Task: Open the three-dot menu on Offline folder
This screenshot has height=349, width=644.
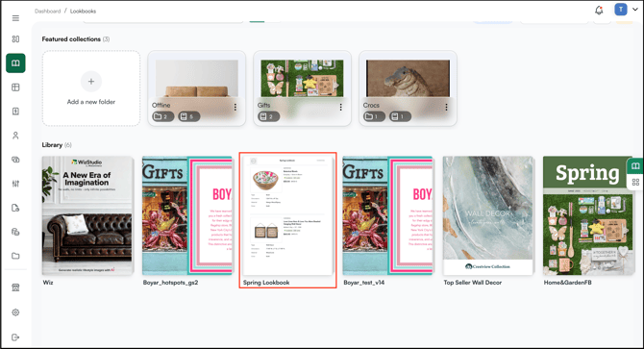Action: click(235, 107)
